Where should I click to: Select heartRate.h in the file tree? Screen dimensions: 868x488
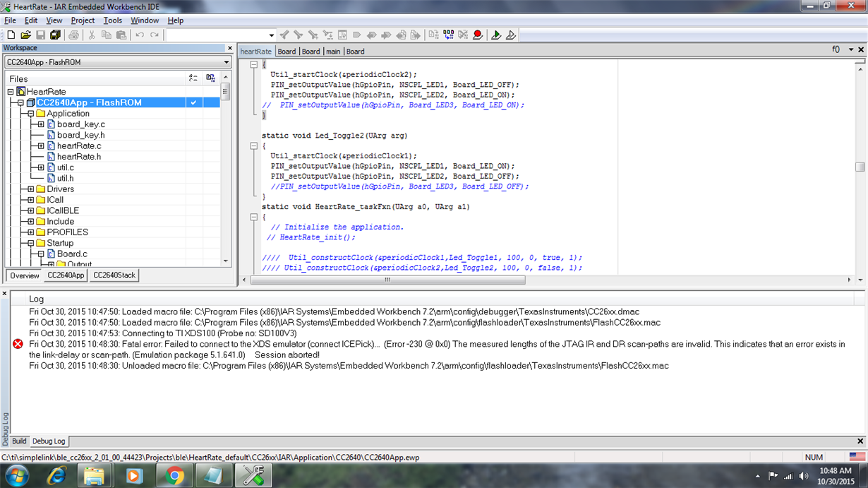(78, 157)
